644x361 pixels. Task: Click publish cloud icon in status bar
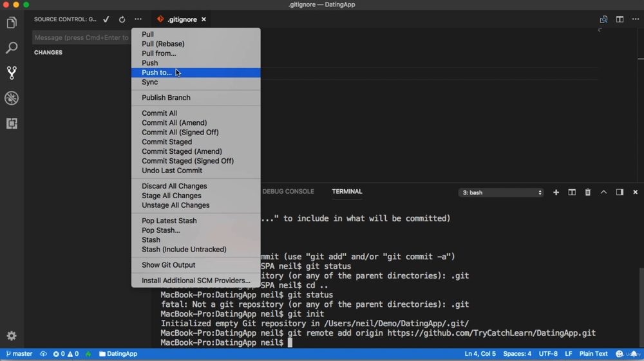[43, 354]
